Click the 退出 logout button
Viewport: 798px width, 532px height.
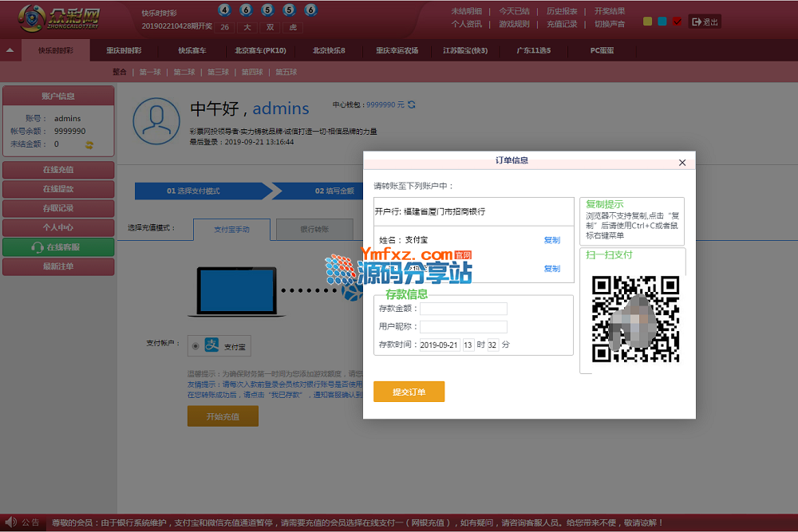coord(705,22)
